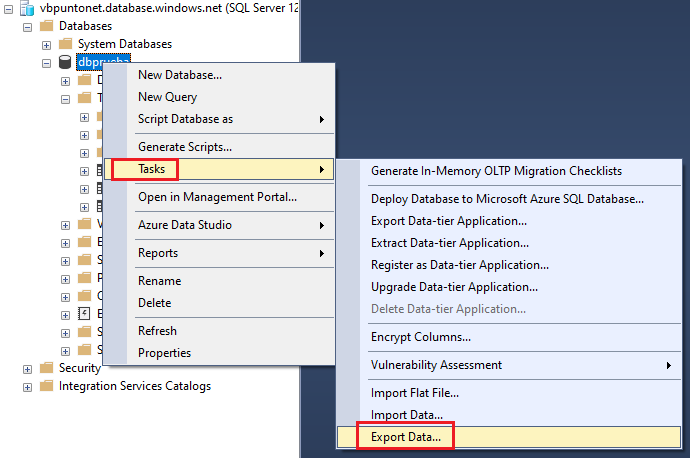This screenshot has width=690, height=458.
Task: Select Encrypt Columns... in Tasks submenu
Action: (509, 337)
